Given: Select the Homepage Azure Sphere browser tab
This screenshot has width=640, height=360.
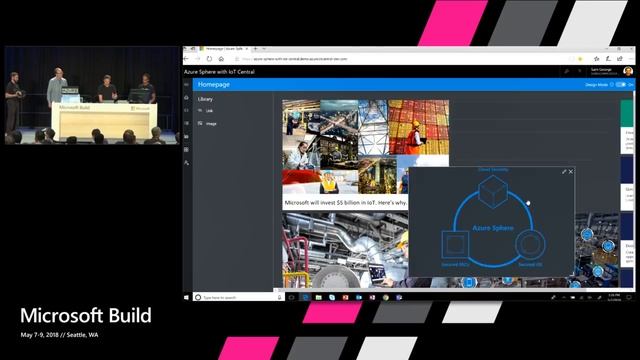Looking at the screenshot, I should click(x=224, y=49).
